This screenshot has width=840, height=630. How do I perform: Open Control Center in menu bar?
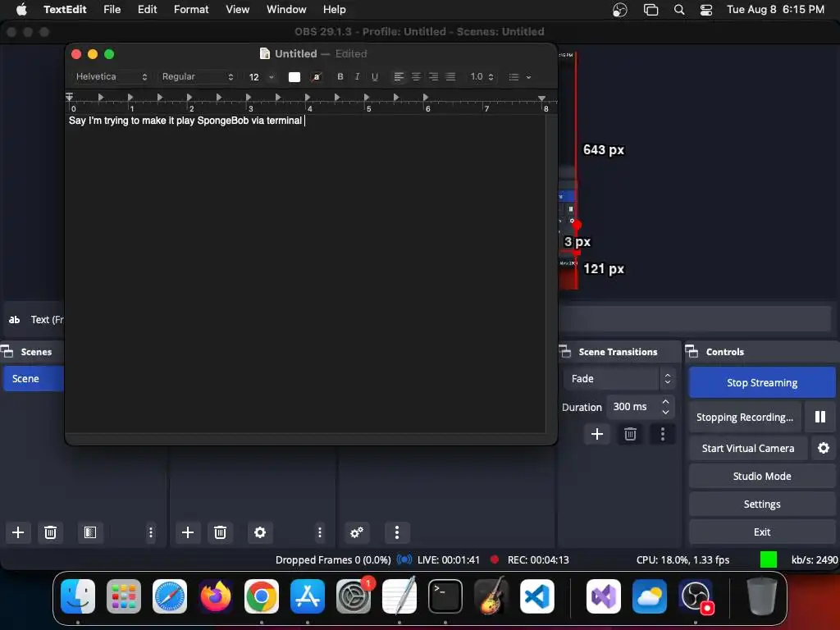(706, 10)
